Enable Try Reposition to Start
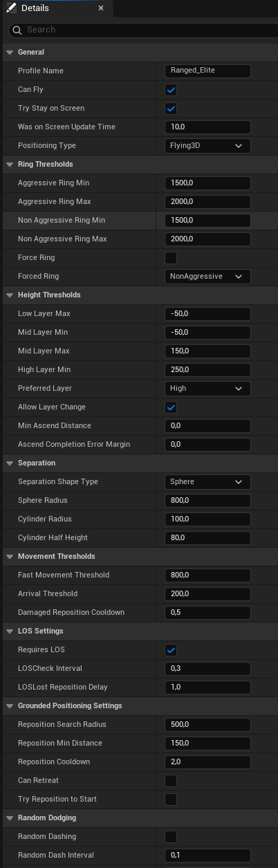 171,800
